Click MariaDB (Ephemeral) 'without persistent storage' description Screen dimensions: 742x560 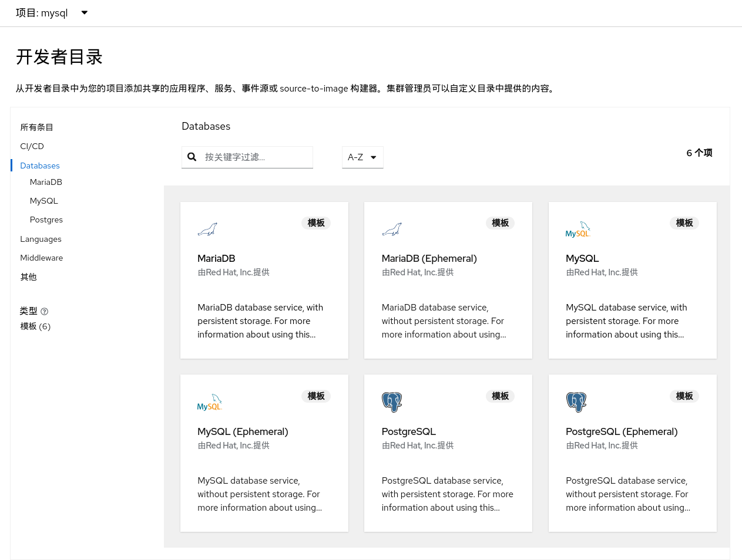[444, 321]
